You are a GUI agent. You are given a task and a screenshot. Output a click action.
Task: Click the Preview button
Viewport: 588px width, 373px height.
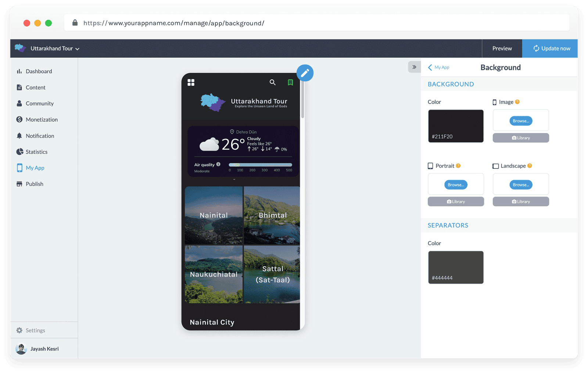[x=502, y=49]
